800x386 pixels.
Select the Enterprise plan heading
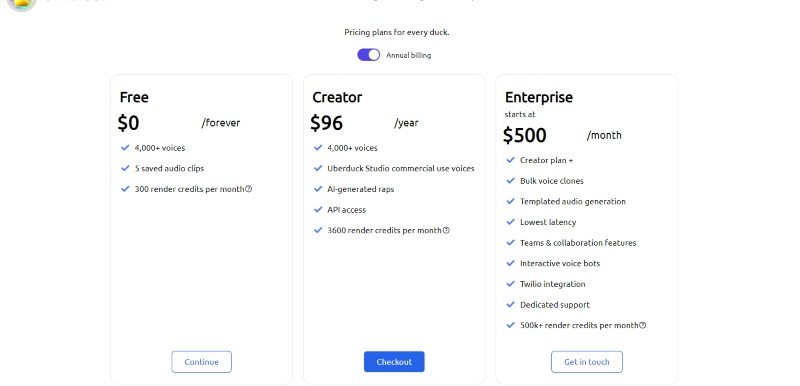539,97
